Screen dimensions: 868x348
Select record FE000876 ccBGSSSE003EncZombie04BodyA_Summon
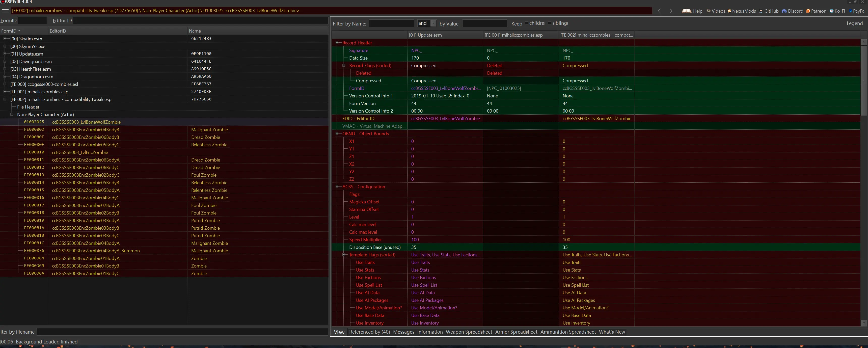(164, 251)
